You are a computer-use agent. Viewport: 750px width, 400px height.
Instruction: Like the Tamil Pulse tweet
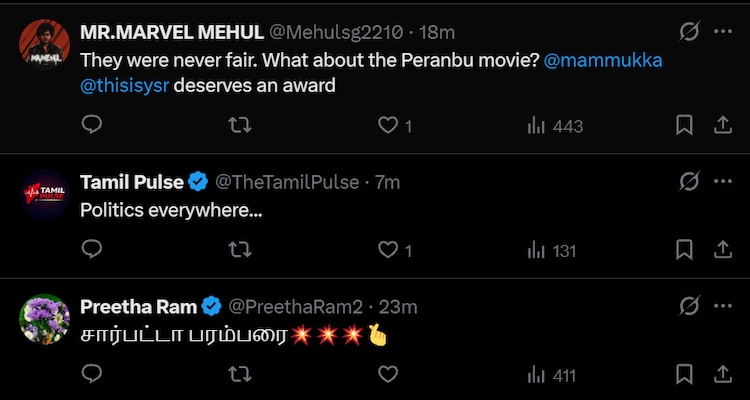pyautogui.click(x=388, y=249)
